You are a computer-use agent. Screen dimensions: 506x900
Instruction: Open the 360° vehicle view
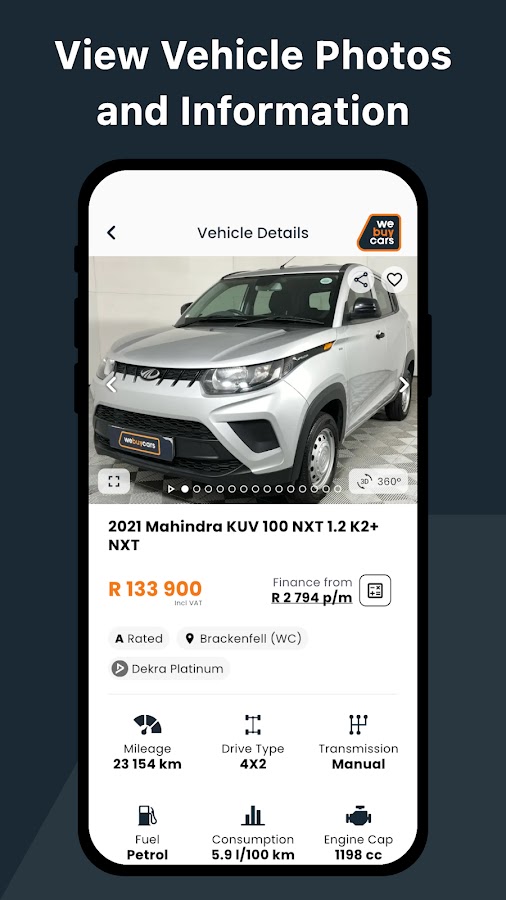click(379, 481)
